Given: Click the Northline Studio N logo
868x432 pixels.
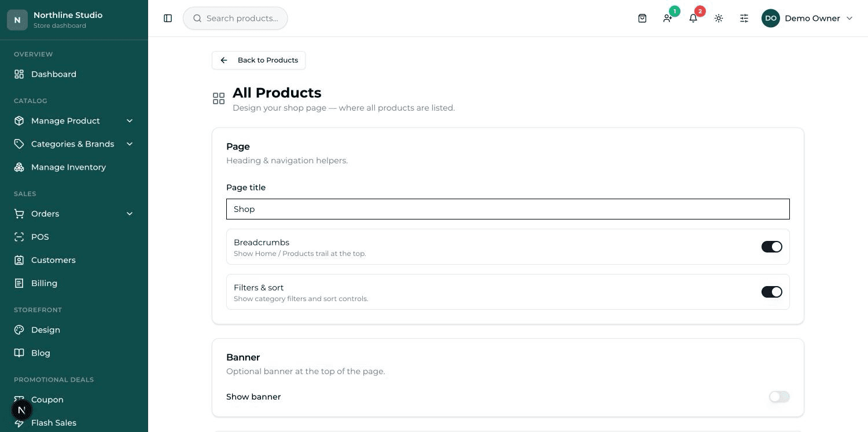Looking at the screenshot, I should pyautogui.click(x=17, y=20).
